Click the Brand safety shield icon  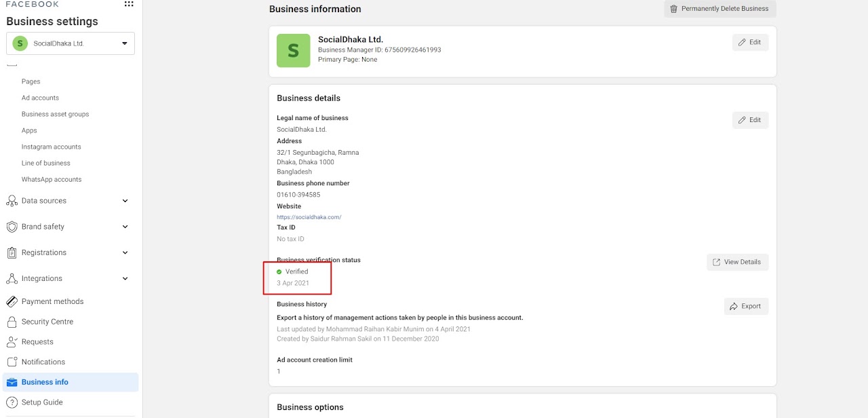12,227
